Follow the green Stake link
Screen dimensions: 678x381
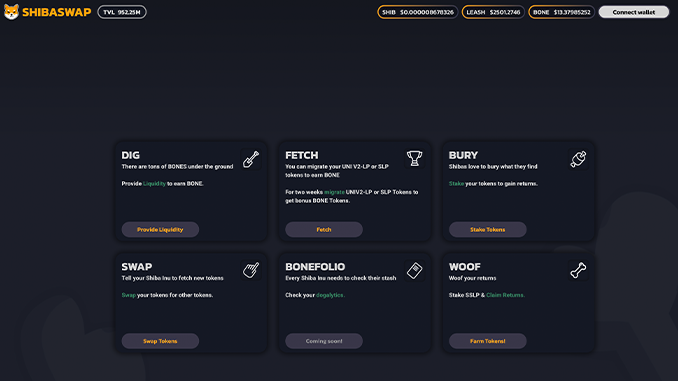click(456, 183)
